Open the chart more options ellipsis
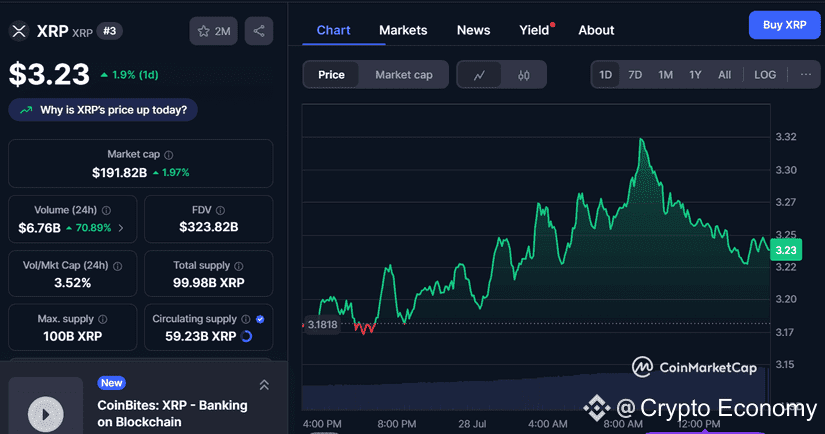The height and width of the screenshot is (434, 825). (806, 75)
